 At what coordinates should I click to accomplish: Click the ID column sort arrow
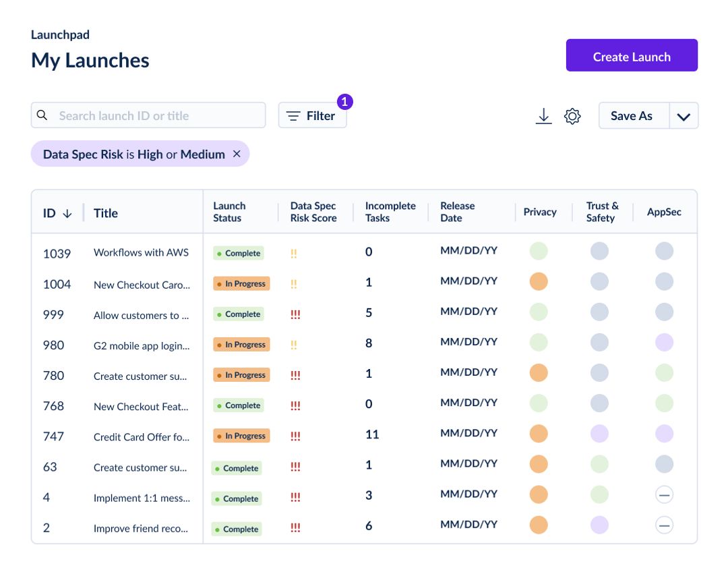67,212
